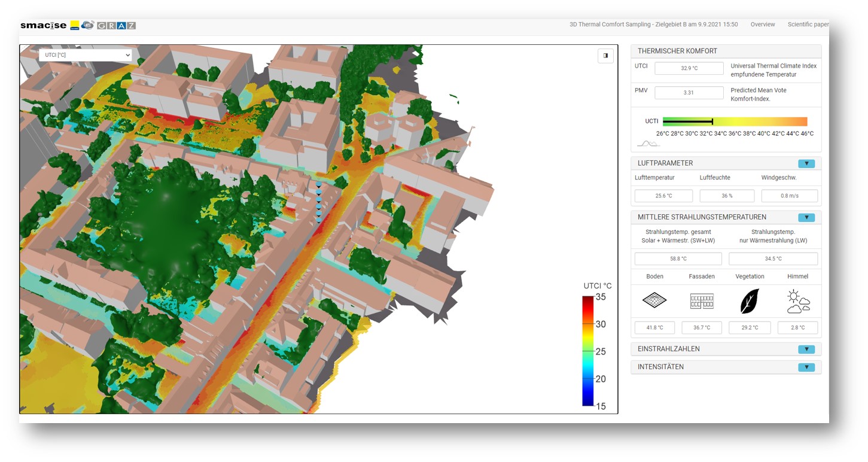Click the Boden ground grid icon
868x462 pixels.
tap(654, 300)
